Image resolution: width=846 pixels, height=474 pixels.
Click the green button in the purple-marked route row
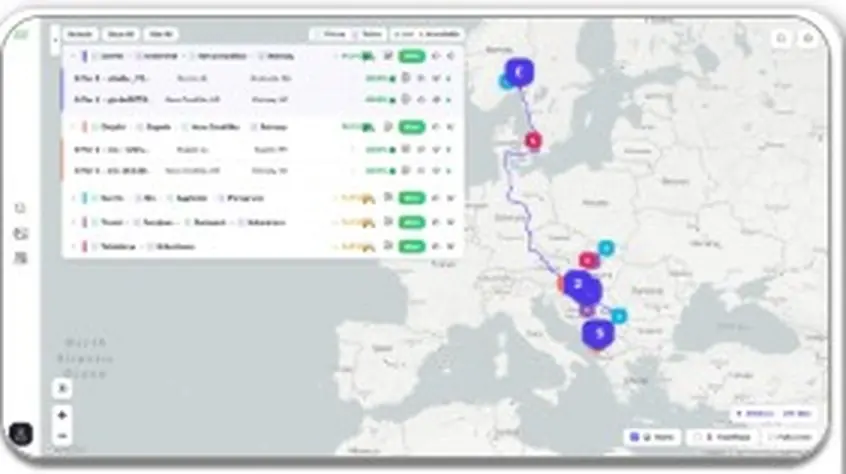(x=412, y=56)
